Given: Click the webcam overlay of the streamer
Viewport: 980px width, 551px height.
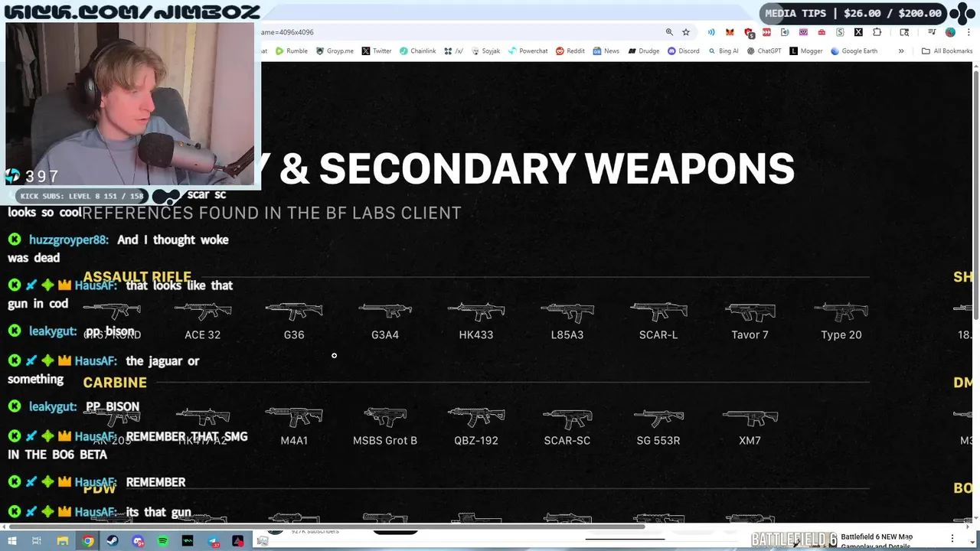Looking at the screenshot, I should (129, 104).
